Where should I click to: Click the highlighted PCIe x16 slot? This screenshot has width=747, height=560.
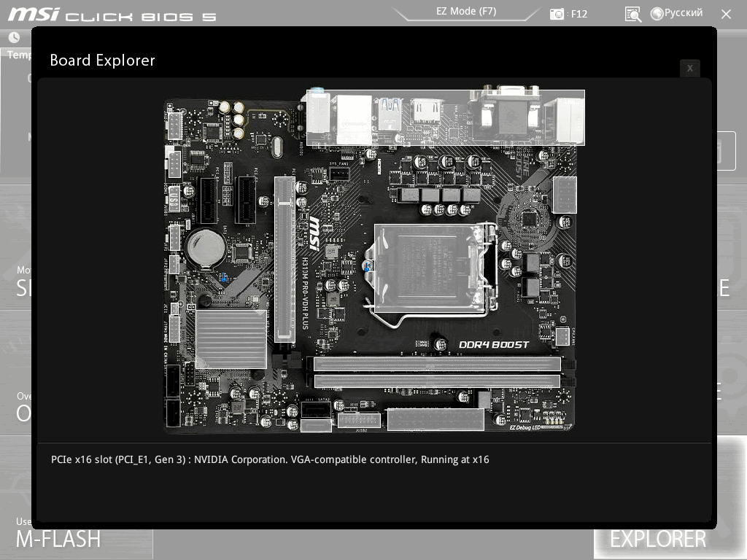285,260
